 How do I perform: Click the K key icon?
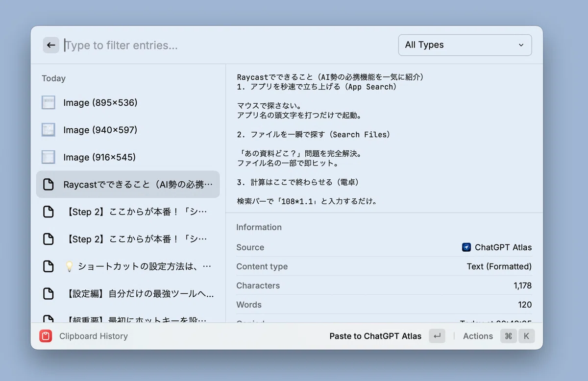pyautogui.click(x=526, y=336)
